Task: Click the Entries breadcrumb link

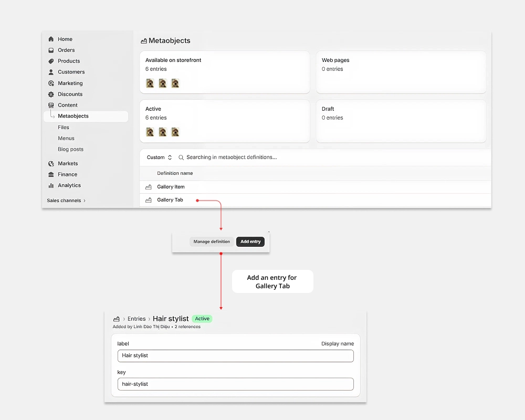Action: coord(136,319)
